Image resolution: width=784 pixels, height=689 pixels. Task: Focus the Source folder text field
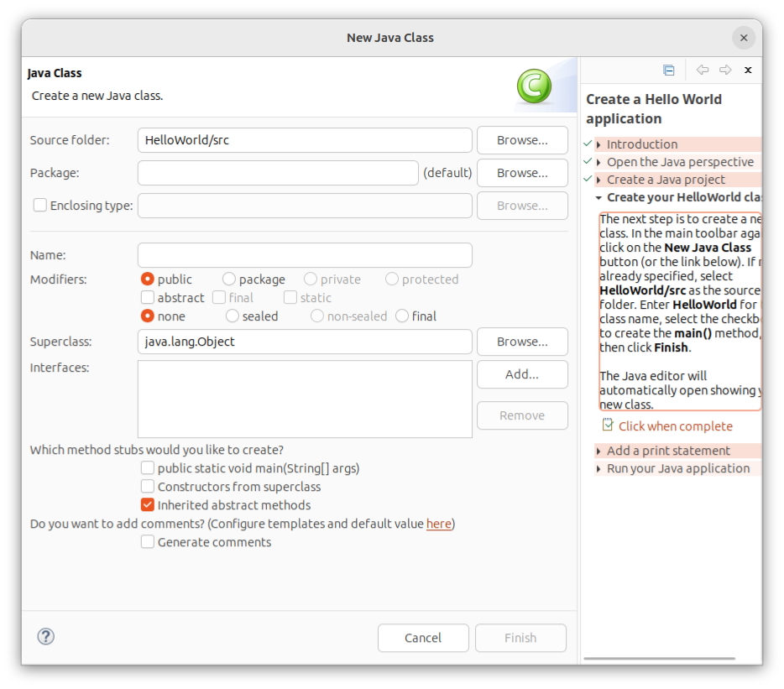click(x=305, y=140)
